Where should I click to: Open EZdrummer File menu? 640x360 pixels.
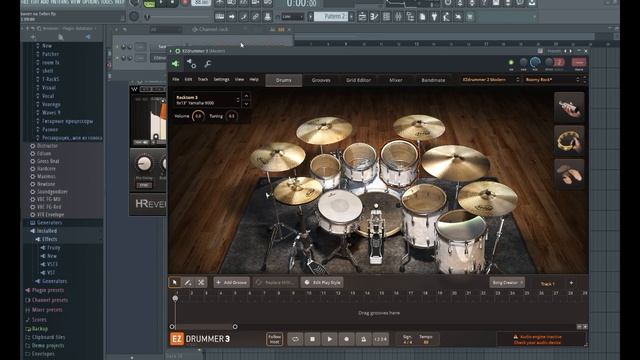coord(176,79)
